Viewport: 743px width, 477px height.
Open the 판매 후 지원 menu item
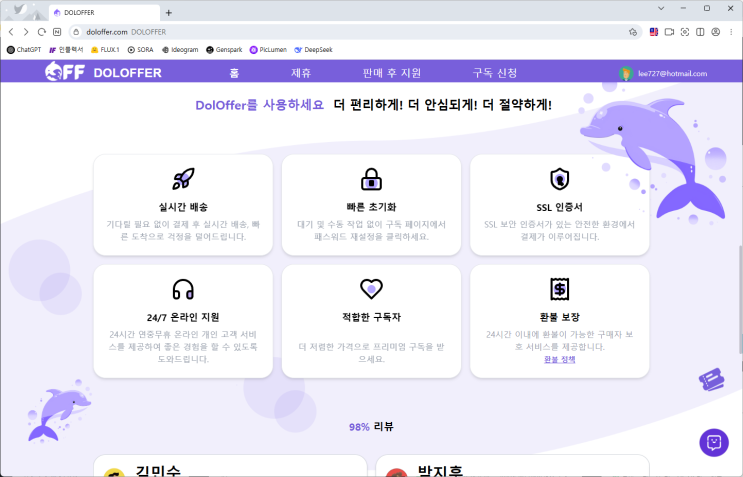click(x=391, y=73)
